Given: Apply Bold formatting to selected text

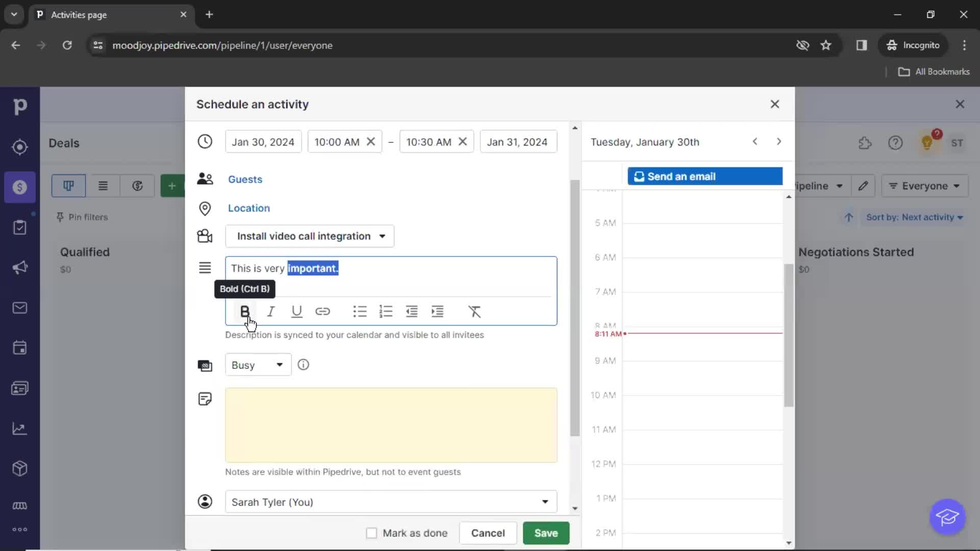Looking at the screenshot, I should point(244,311).
